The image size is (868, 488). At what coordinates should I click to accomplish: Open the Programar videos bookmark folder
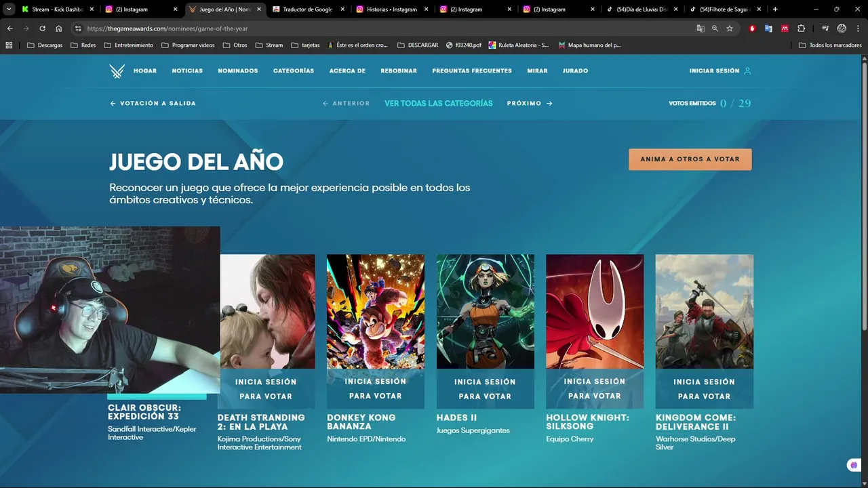pos(188,45)
